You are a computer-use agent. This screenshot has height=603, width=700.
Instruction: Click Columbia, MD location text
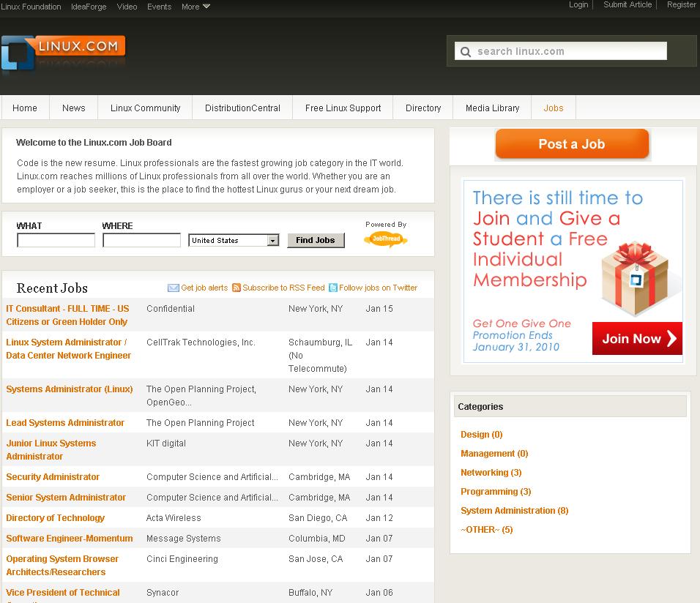click(317, 539)
